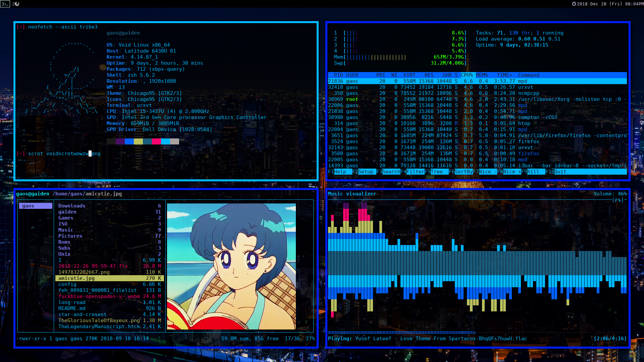Select htop process 350 ncmpcpp row

(x=477, y=93)
